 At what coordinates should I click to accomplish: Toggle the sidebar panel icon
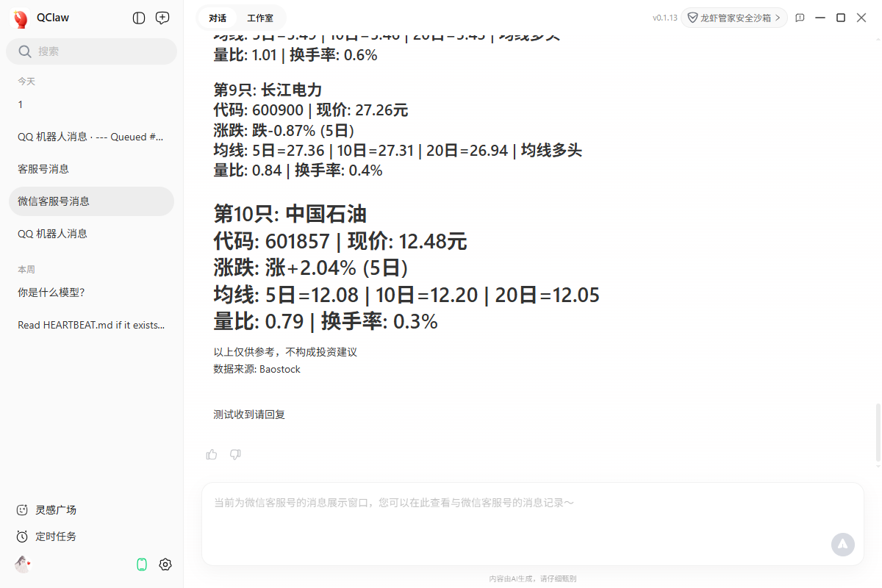click(139, 18)
